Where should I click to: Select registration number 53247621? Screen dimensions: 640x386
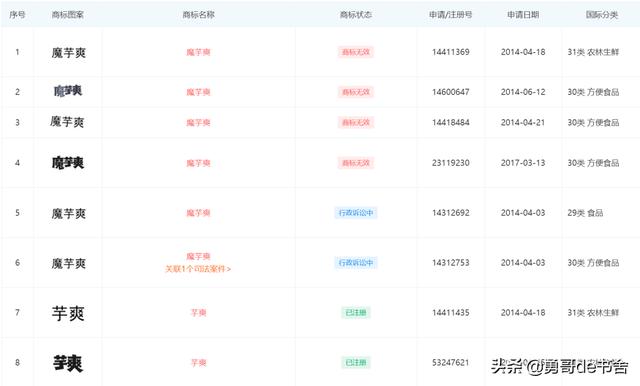pyautogui.click(x=451, y=363)
